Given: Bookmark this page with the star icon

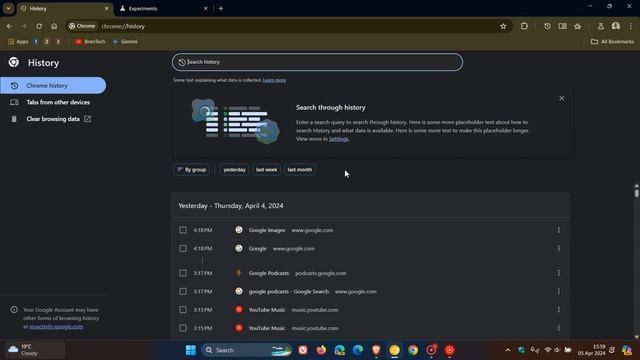Looking at the screenshot, I should click(503, 26).
